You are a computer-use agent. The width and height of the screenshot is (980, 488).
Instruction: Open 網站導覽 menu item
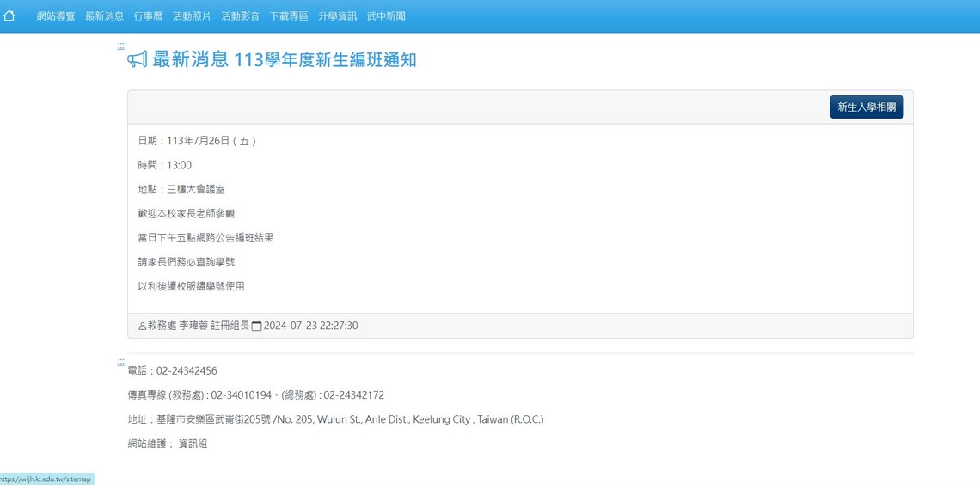pos(56,16)
